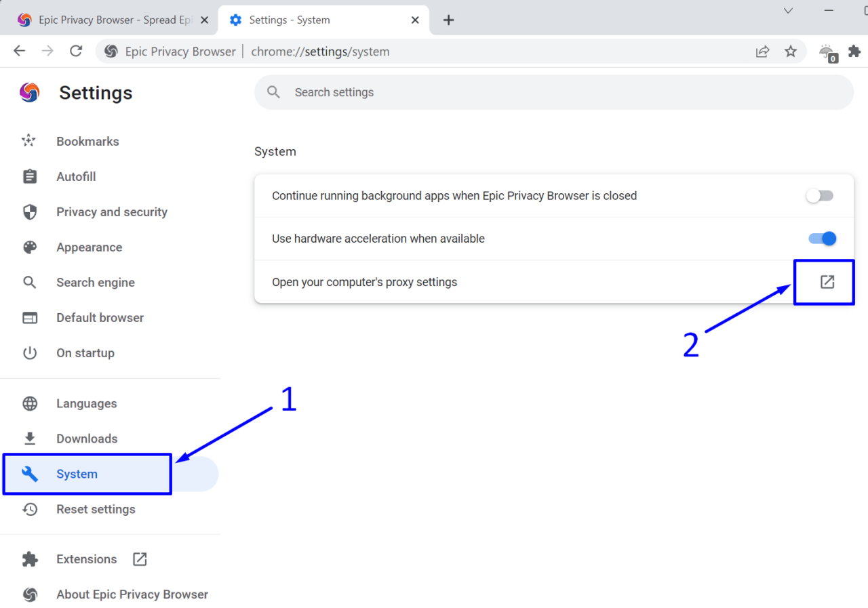Bookmark this page with the star icon

790,51
